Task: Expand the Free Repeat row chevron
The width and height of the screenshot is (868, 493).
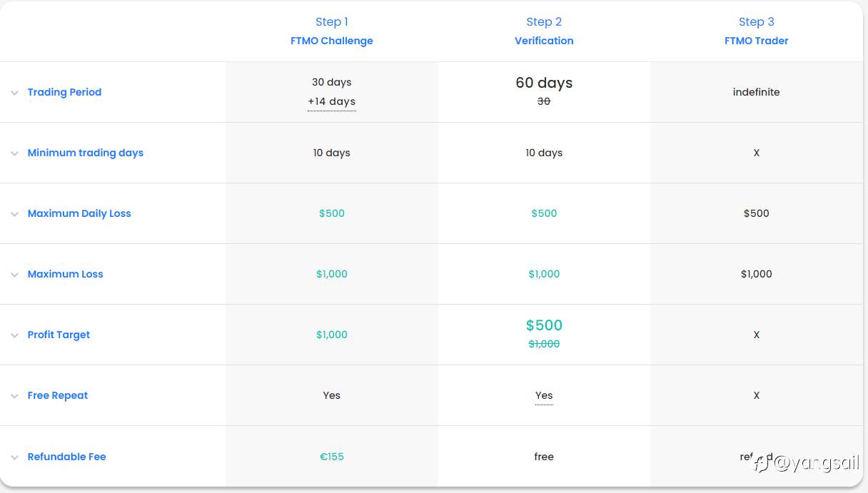Action: 14,396
